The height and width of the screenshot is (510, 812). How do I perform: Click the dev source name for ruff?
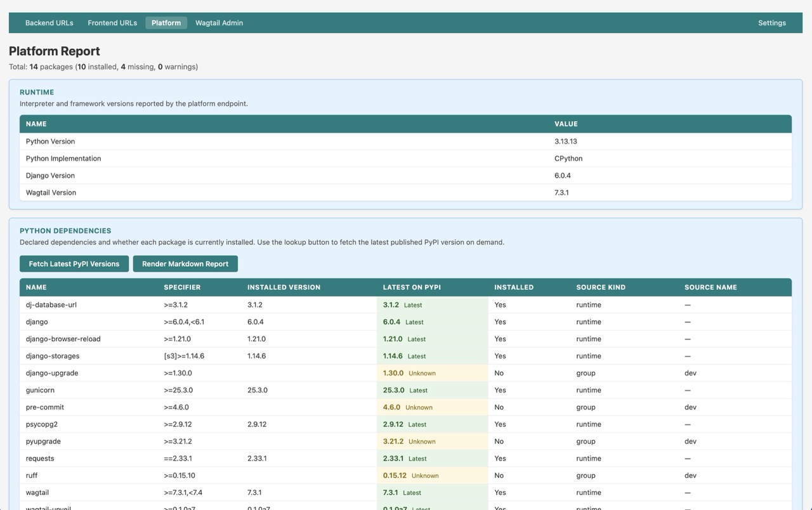point(691,476)
